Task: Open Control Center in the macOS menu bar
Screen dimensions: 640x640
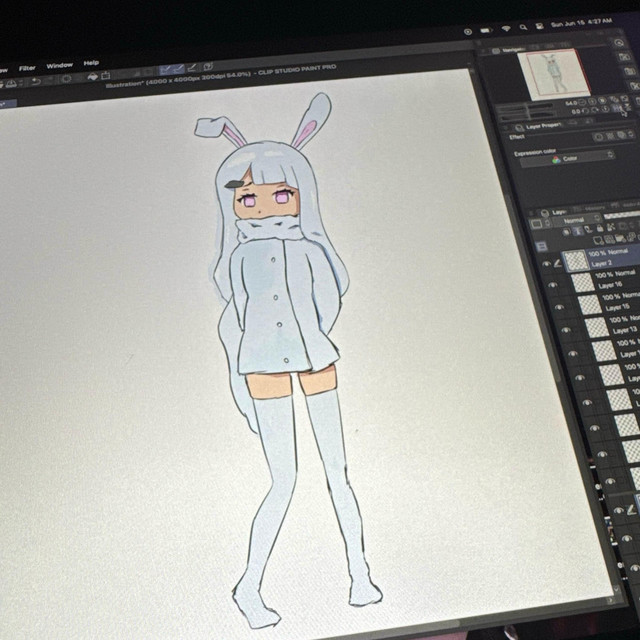Action: (540, 26)
